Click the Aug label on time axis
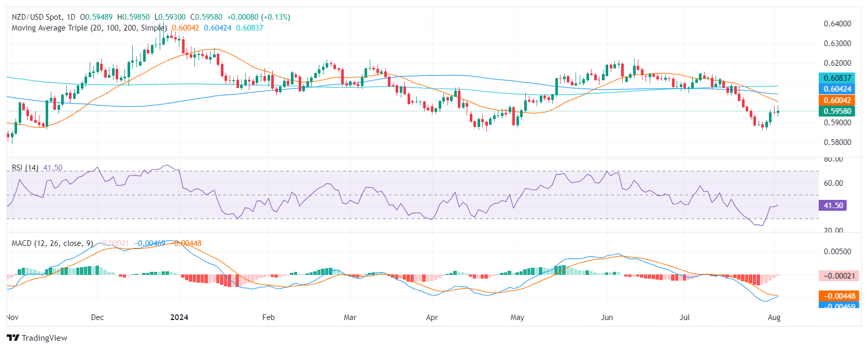 coord(774,317)
